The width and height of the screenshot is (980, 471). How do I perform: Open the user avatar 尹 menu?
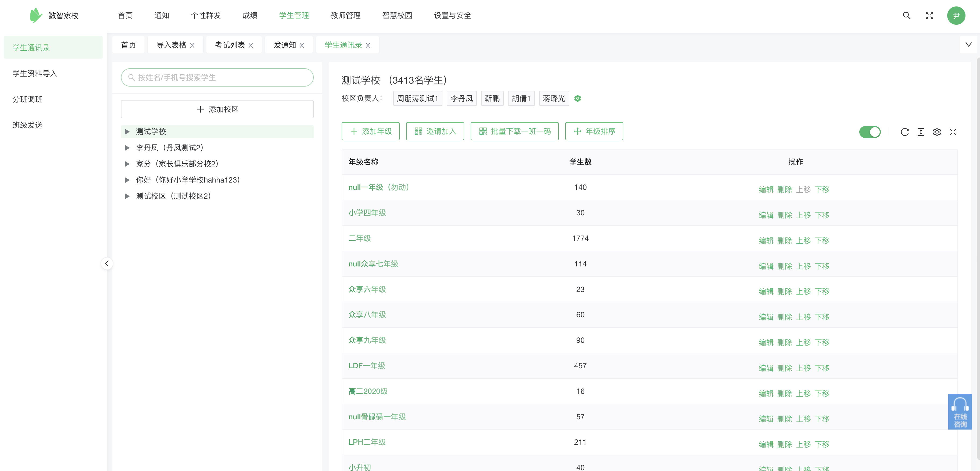[956, 16]
